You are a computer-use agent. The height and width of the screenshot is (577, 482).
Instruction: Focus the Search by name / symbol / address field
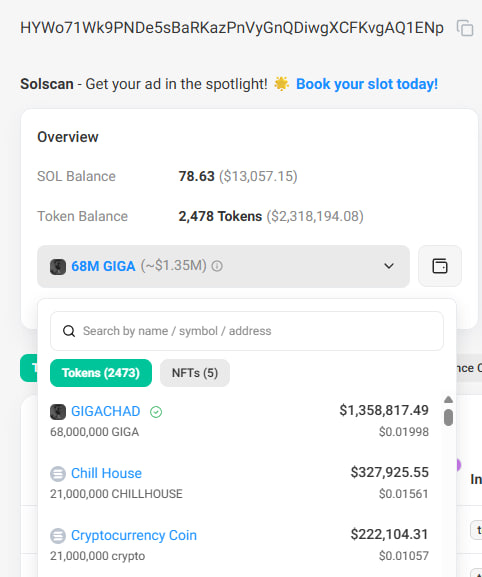pos(247,331)
